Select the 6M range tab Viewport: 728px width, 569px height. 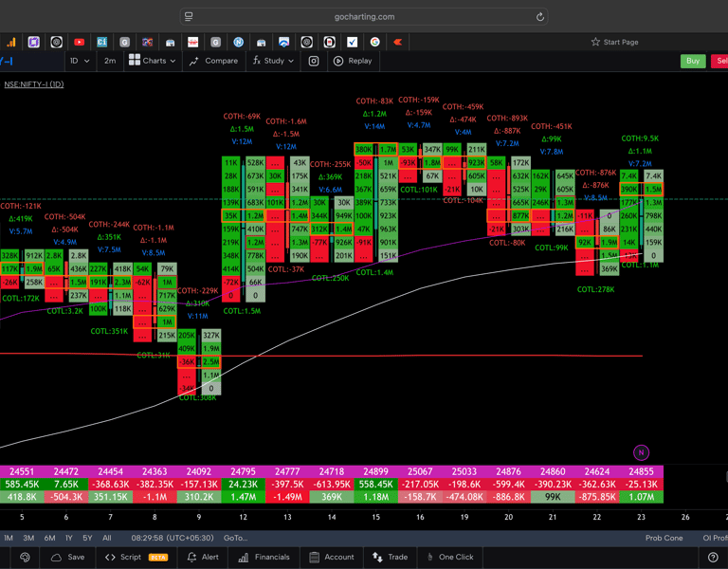pyautogui.click(x=49, y=538)
